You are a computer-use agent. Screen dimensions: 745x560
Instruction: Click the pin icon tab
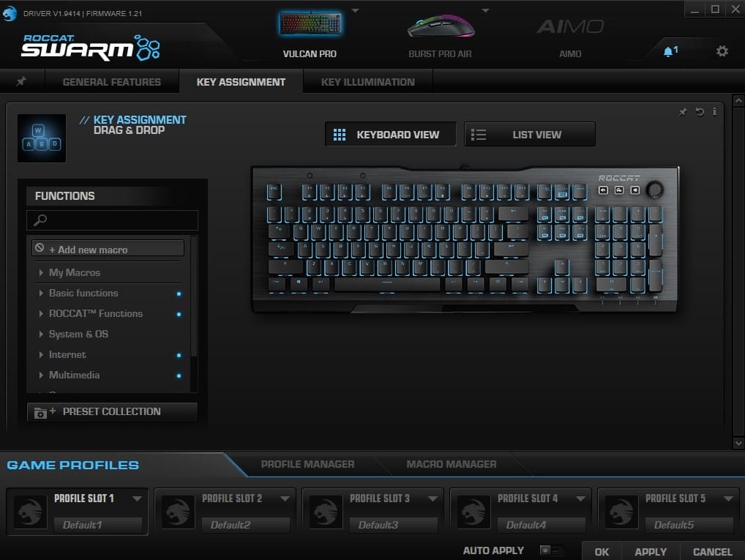coord(21,81)
